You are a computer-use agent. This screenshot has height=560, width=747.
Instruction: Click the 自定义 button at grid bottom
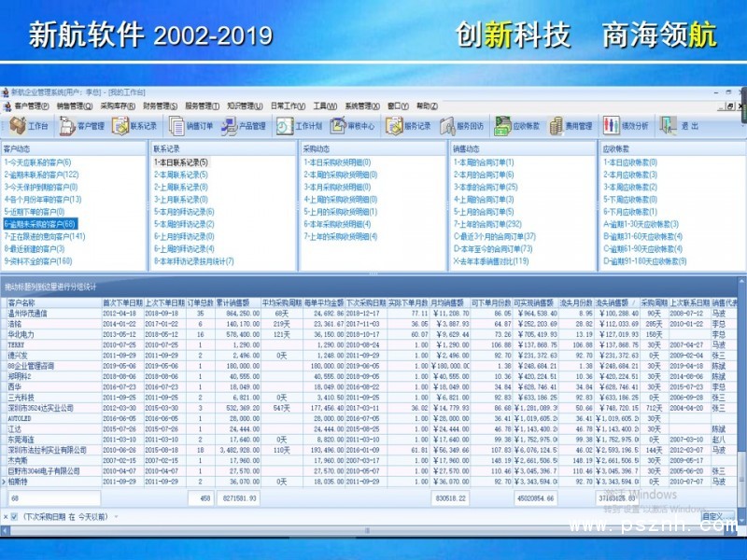point(712,516)
